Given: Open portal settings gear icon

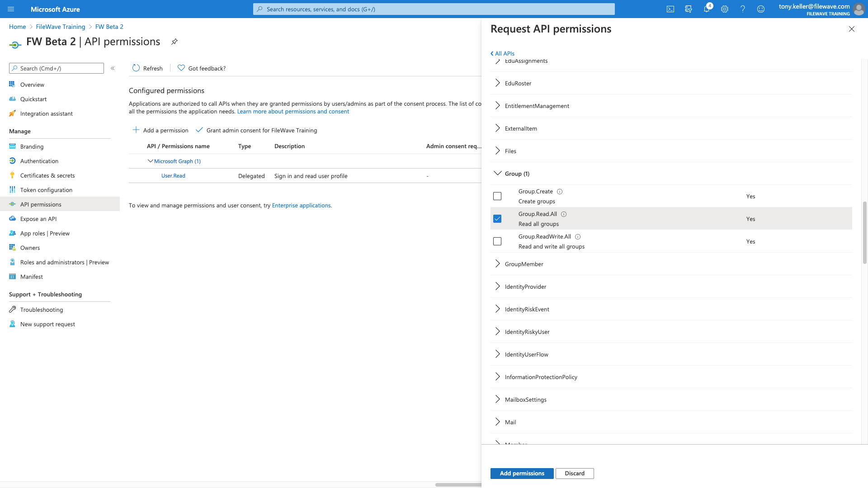Looking at the screenshot, I should tap(725, 9).
